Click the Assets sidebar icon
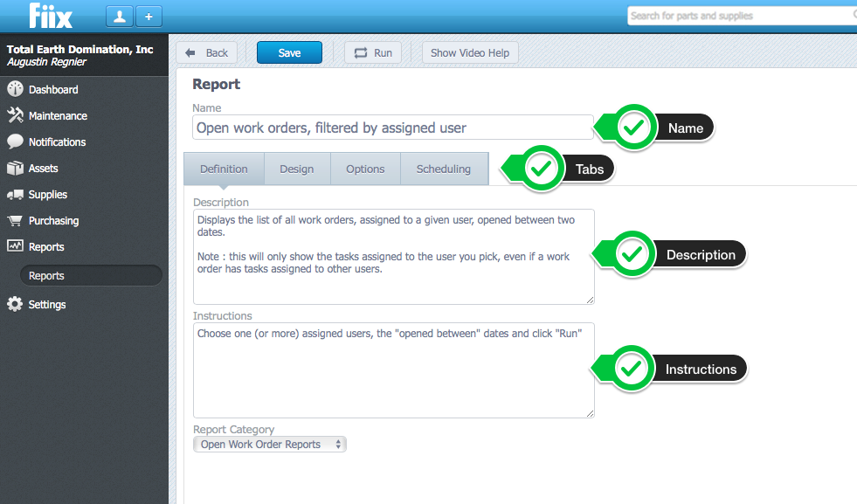 16,168
